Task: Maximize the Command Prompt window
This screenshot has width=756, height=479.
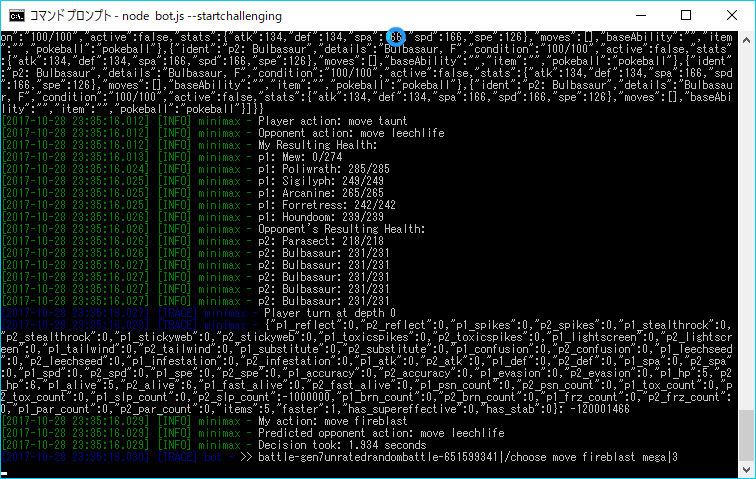Action: click(686, 15)
